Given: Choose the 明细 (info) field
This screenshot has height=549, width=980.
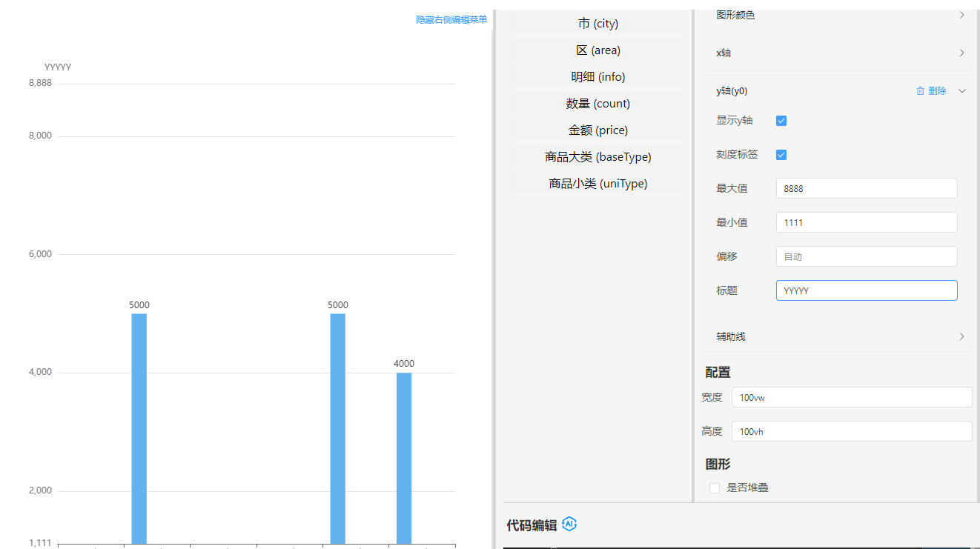Looking at the screenshot, I should coord(597,77).
